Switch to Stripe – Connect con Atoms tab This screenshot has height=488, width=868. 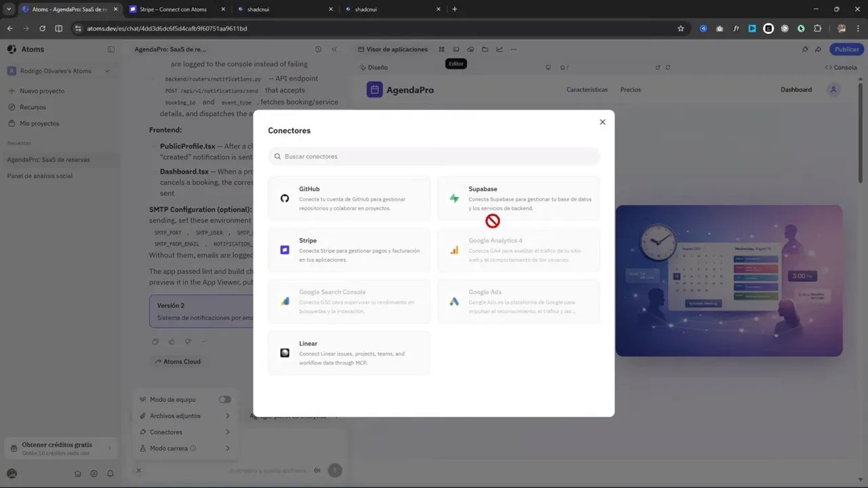pos(175,9)
